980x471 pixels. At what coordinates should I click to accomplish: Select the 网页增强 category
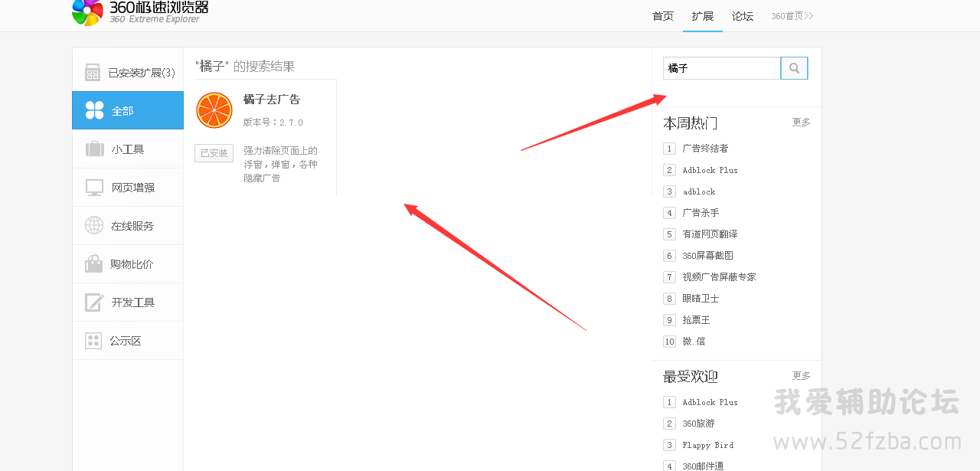(x=128, y=188)
